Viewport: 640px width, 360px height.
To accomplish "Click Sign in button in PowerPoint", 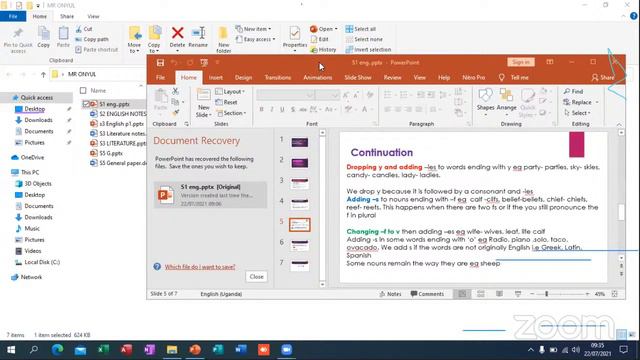I will point(521,62).
